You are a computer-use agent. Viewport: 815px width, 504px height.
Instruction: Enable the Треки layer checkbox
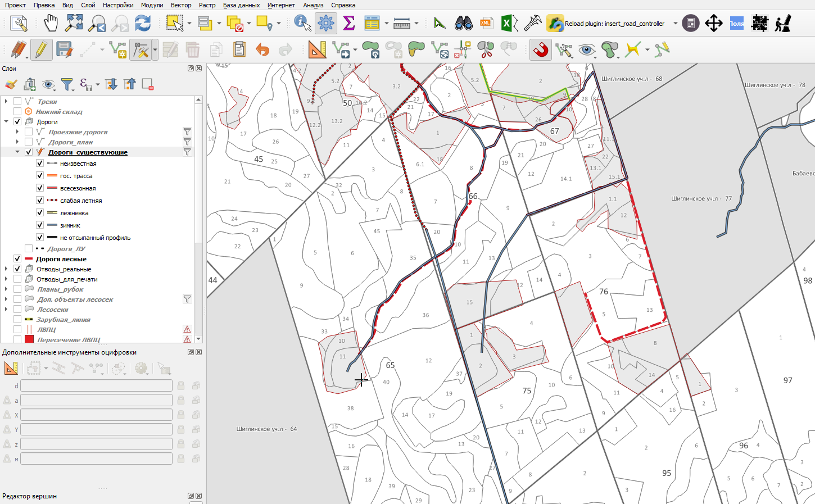tap(17, 102)
